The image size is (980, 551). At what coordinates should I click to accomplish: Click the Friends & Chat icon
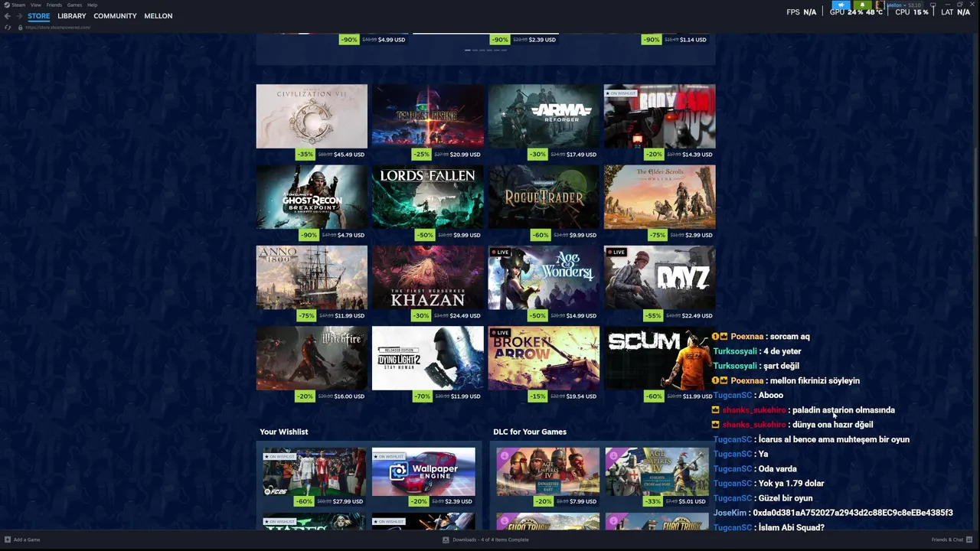(969, 540)
